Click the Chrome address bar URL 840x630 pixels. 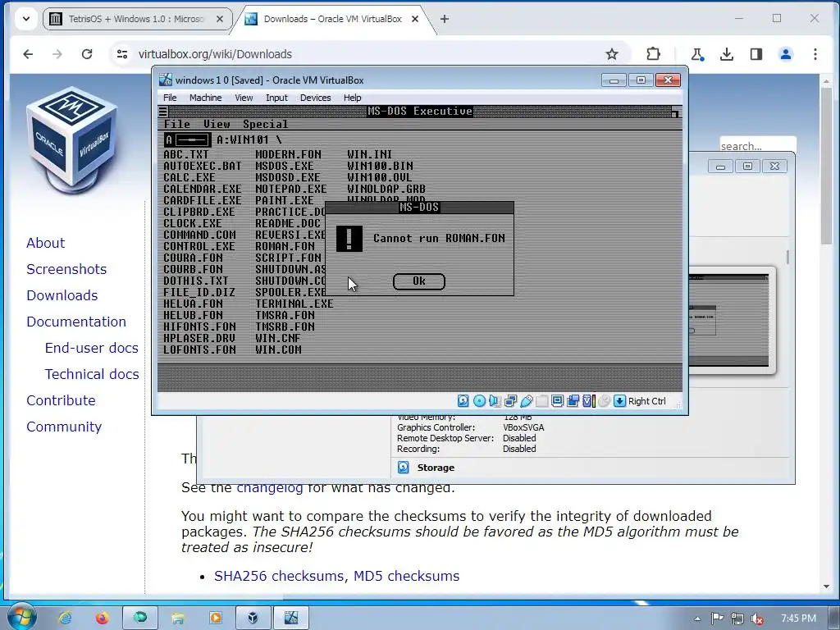(x=215, y=54)
